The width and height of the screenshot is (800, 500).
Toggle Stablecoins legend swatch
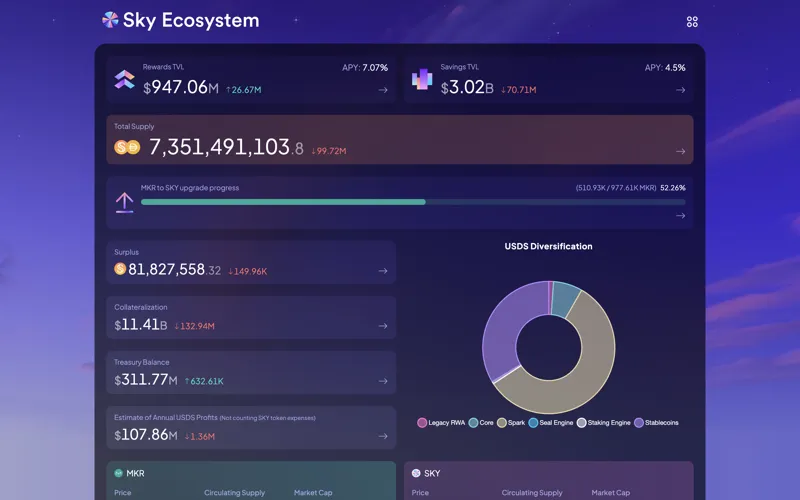pyautogui.click(x=638, y=422)
